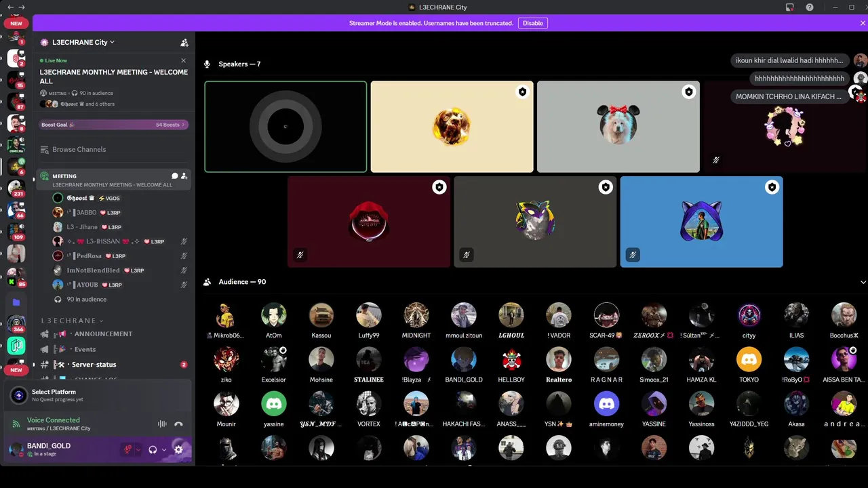Open the ANNOUNCEMENT channel
Screen dimensions: 868x488
click(103, 334)
